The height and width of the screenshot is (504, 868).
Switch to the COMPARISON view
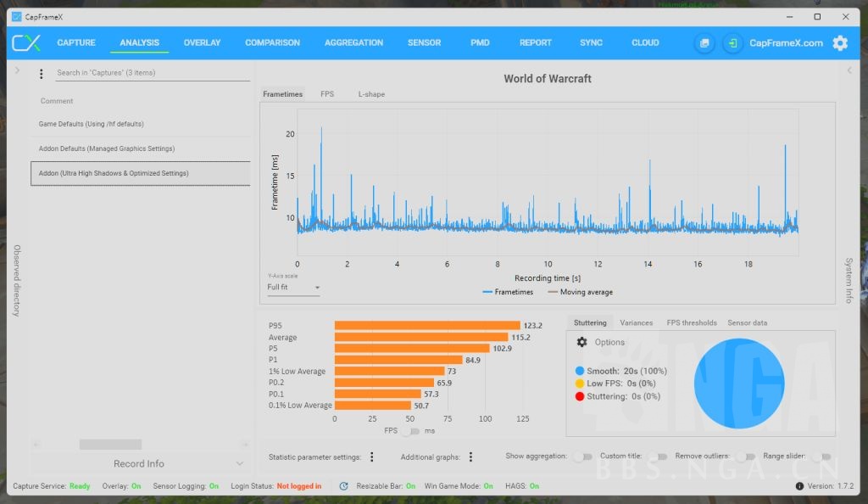tap(272, 43)
